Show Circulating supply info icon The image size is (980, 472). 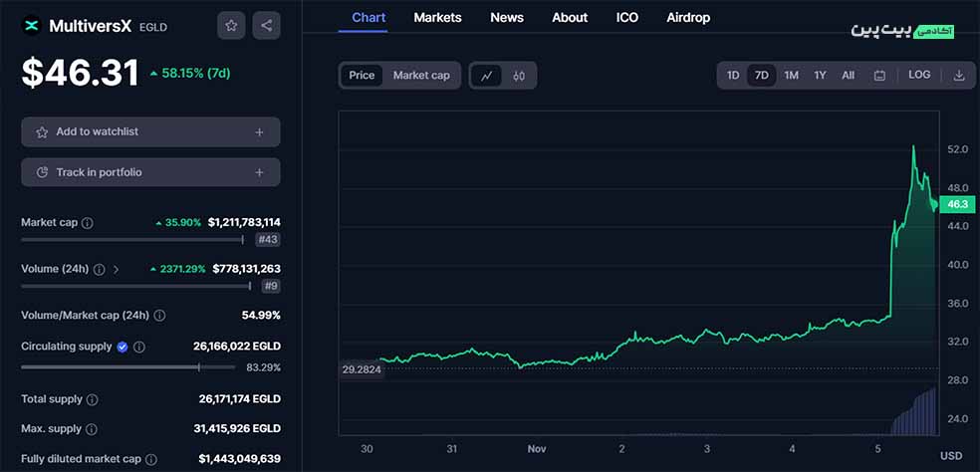coord(139,347)
